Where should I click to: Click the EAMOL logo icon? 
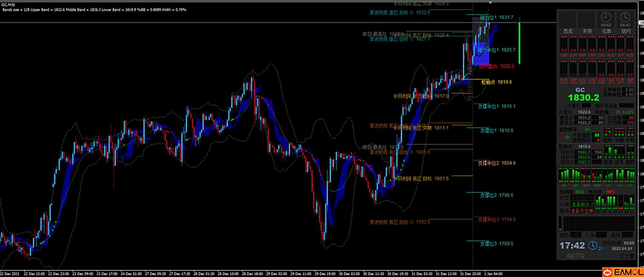click(608, 272)
